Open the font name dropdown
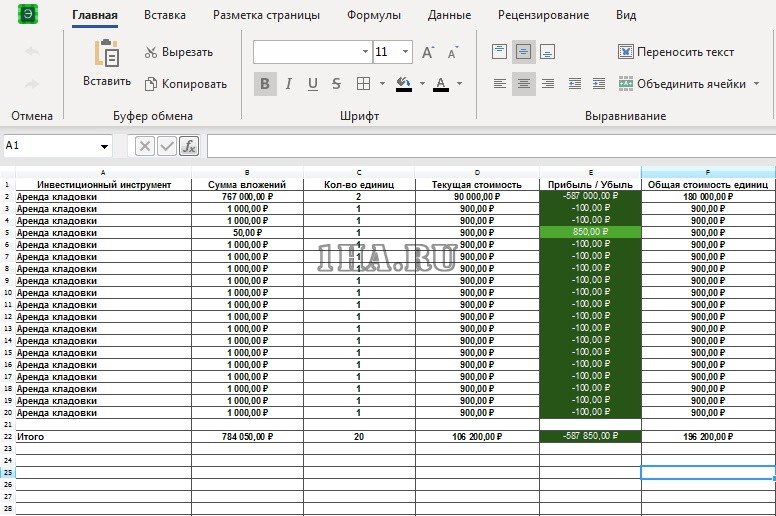This screenshot has height=516, width=776. (x=365, y=52)
